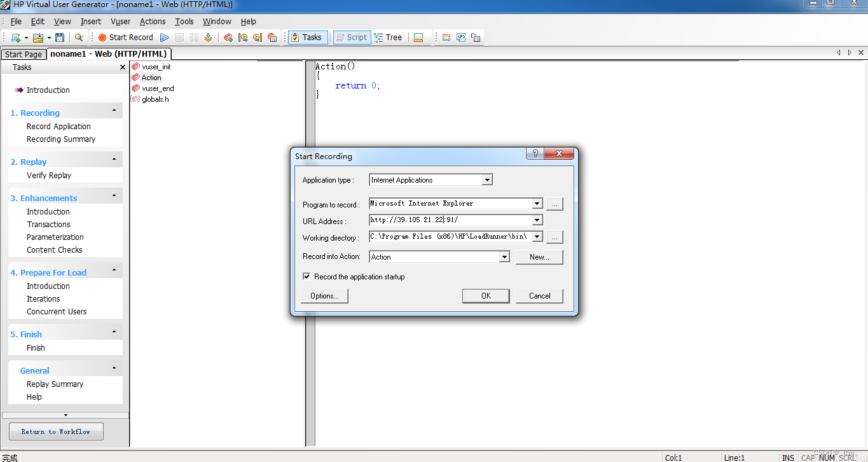Open the File menu

pos(16,21)
